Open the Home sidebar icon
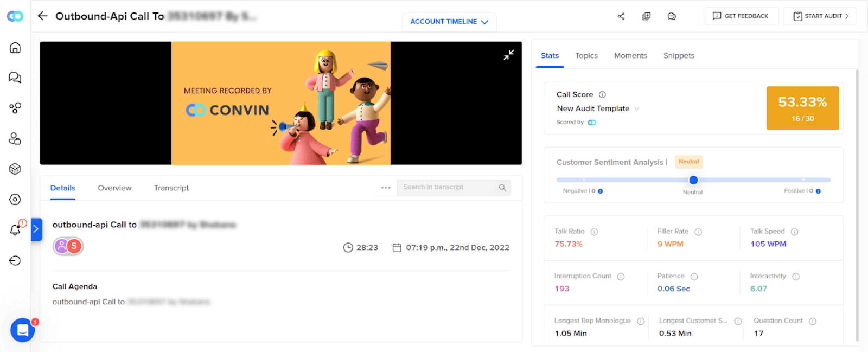The height and width of the screenshot is (352, 868). 15,47
